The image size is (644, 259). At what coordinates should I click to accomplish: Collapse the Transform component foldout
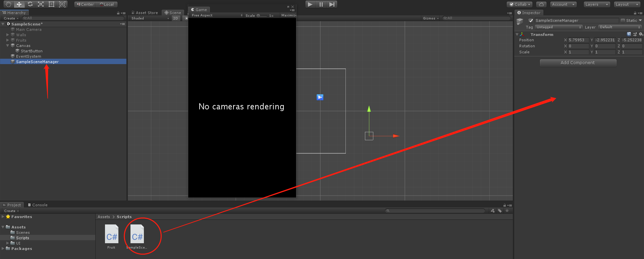(517, 34)
